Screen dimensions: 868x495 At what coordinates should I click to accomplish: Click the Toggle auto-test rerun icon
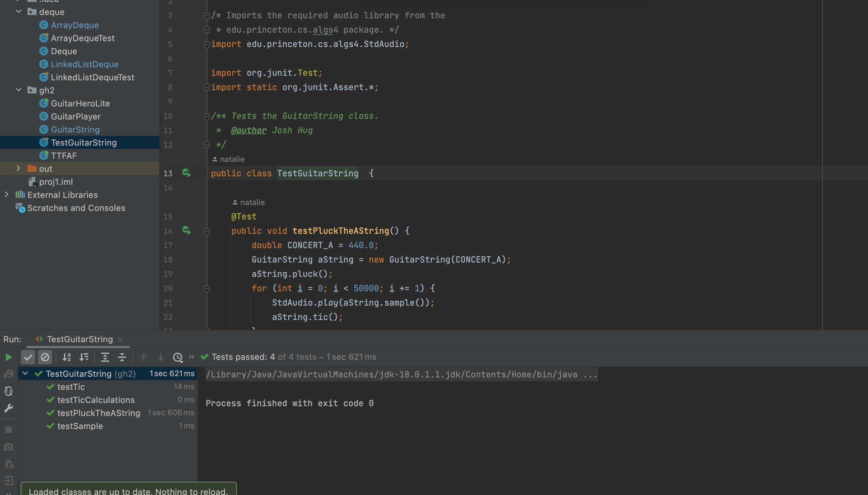(x=8, y=391)
